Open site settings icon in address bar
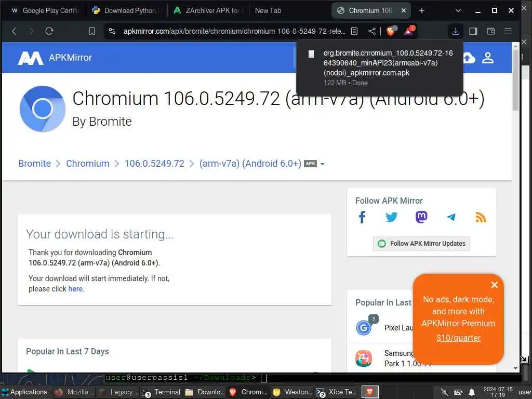The height and width of the screenshot is (399, 532). [112, 31]
